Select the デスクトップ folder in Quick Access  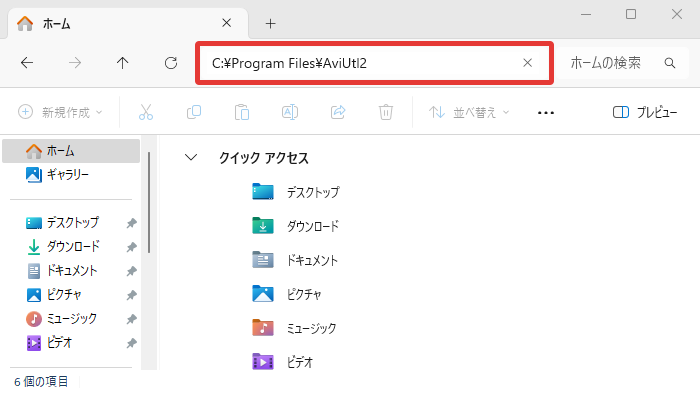click(x=296, y=192)
